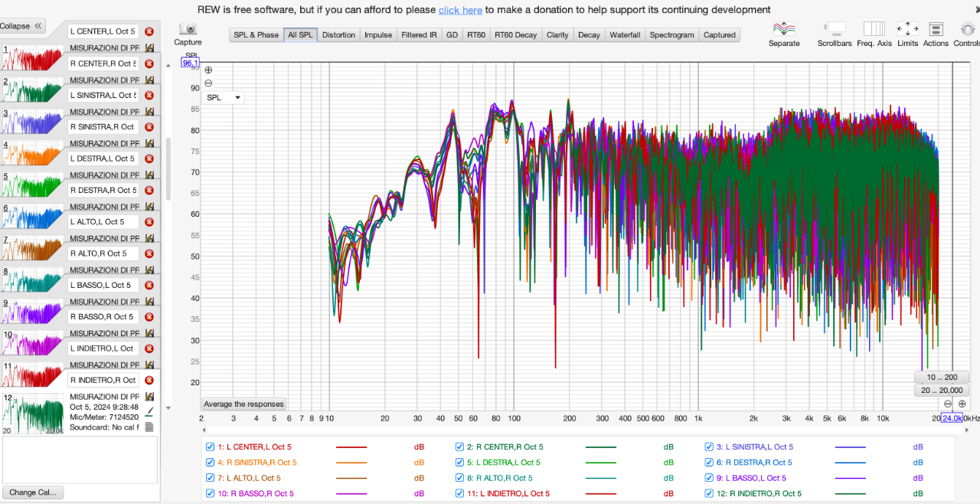Click the red line swatch for 1: L CENTER
The image size is (980, 504).
click(351, 447)
